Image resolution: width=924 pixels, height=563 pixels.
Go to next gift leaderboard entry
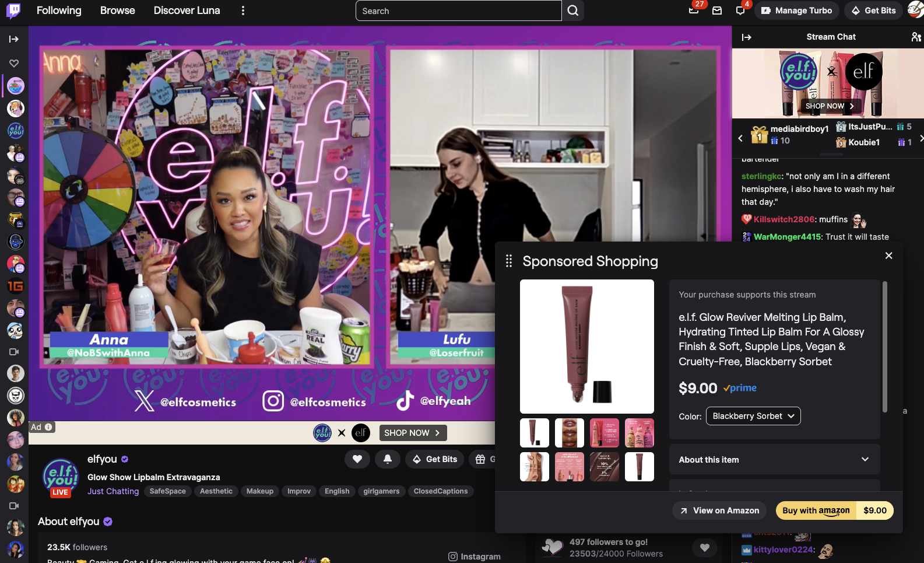(921, 138)
